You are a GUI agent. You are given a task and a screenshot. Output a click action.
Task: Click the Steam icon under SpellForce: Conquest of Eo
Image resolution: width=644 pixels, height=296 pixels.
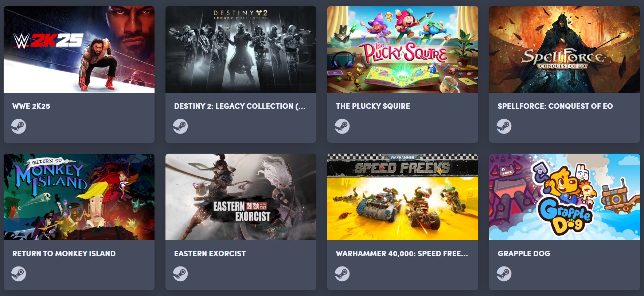(x=504, y=126)
